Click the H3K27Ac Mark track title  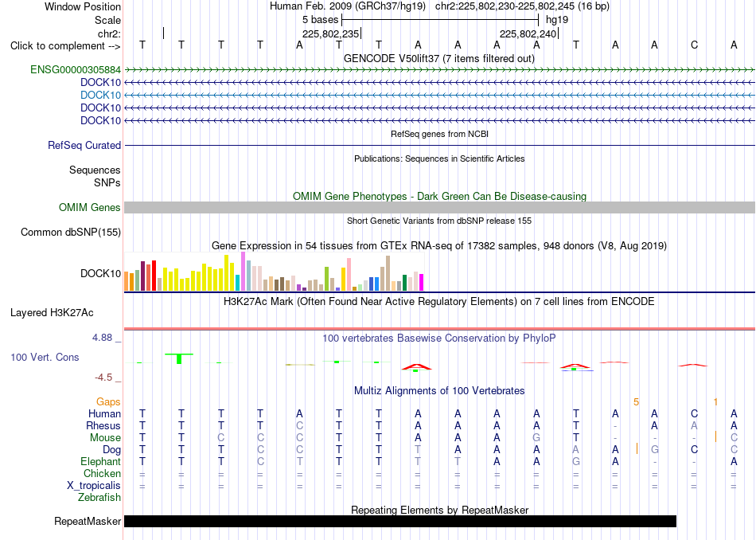click(x=439, y=302)
